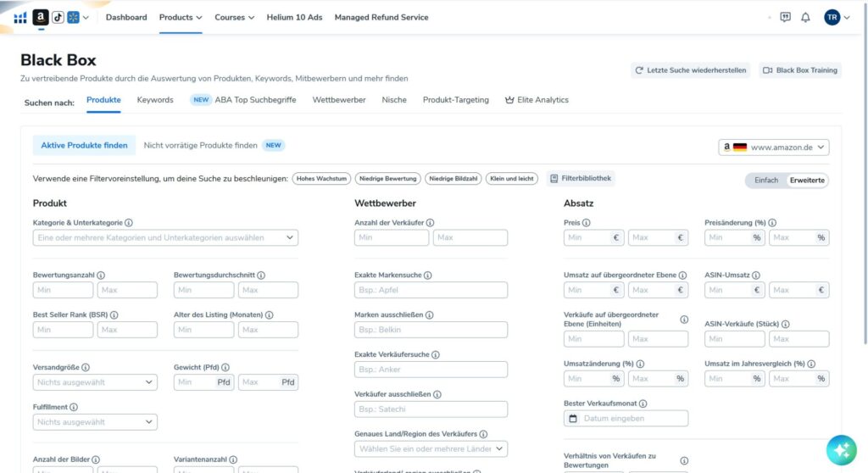This screenshot has width=868, height=473.
Task: Open the www.amazon.de marketplace dropdown
Action: tap(773, 147)
